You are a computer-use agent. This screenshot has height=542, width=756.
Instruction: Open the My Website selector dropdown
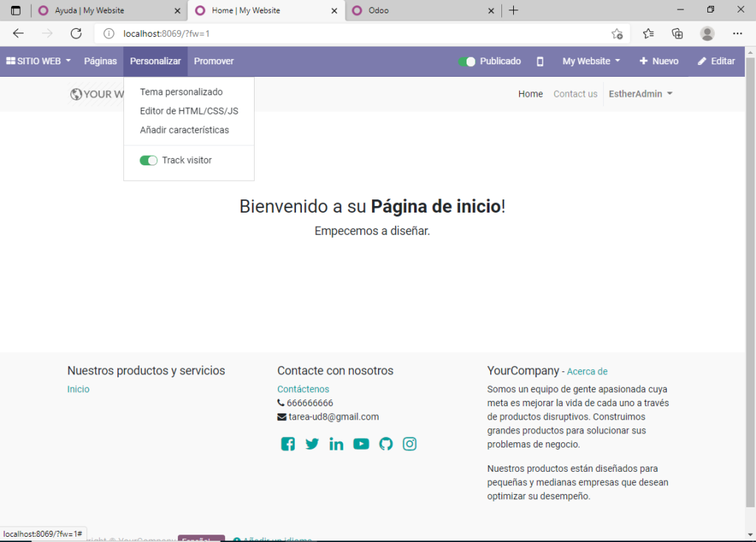pyautogui.click(x=591, y=61)
